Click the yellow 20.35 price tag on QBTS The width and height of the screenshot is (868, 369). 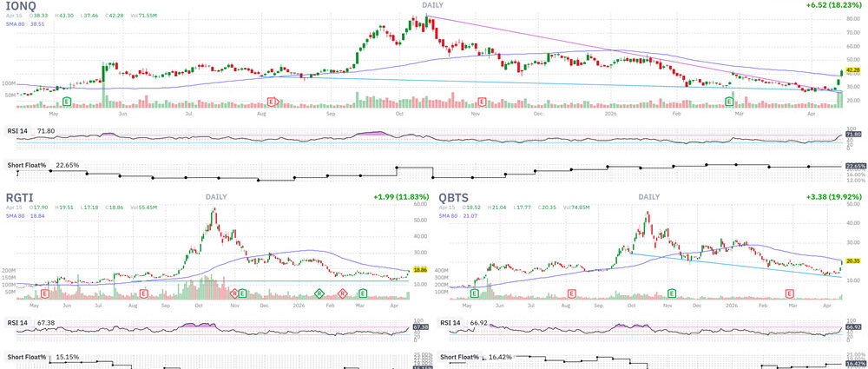(852, 260)
